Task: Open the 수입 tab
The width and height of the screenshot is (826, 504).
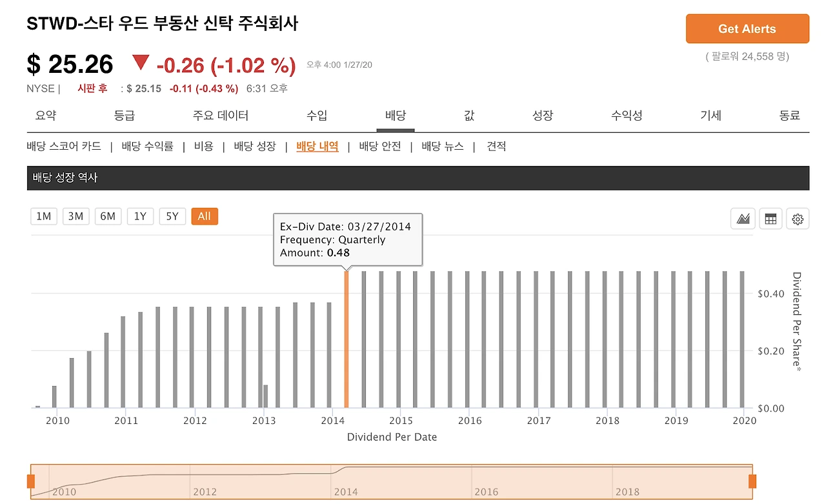Action: tap(317, 116)
